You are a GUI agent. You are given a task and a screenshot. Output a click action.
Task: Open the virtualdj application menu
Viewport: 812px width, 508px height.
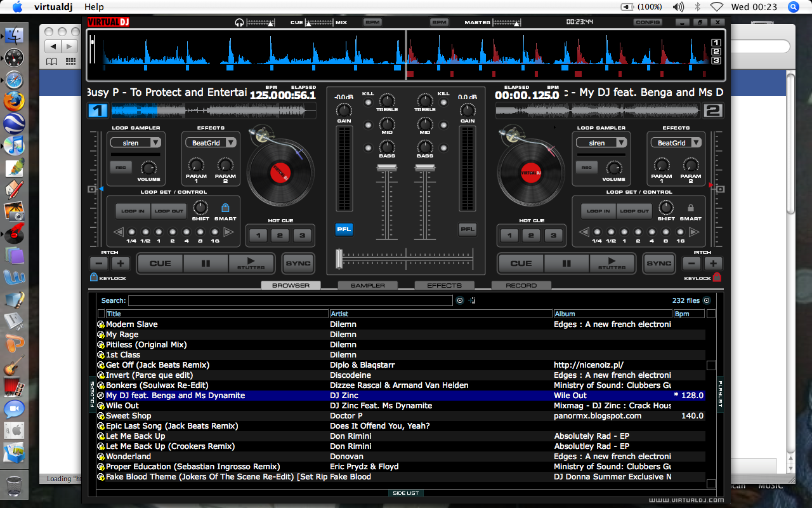[53, 7]
